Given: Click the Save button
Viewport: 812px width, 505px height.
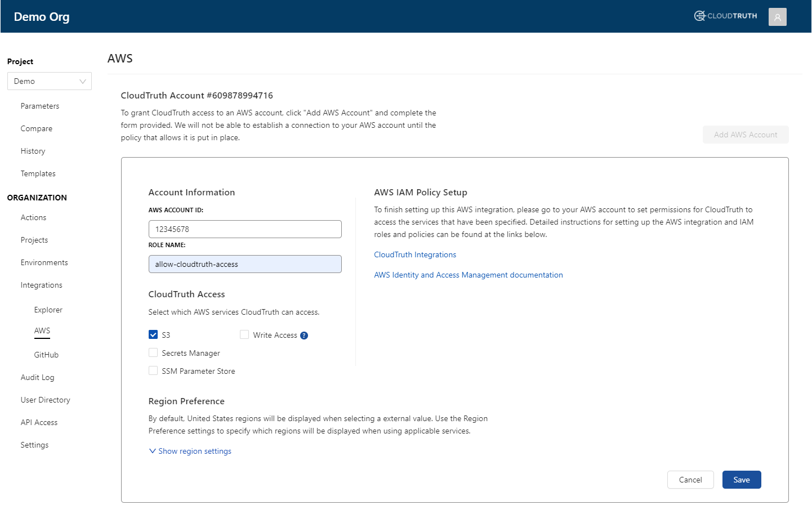Looking at the screenshot, I should coord(742,480).
